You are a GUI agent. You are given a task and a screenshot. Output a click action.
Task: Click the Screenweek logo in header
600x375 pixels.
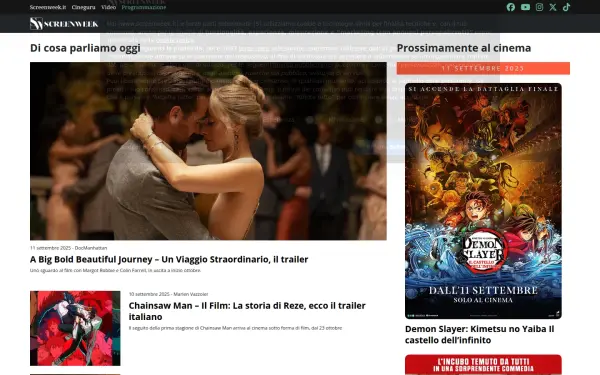(64, 24)
